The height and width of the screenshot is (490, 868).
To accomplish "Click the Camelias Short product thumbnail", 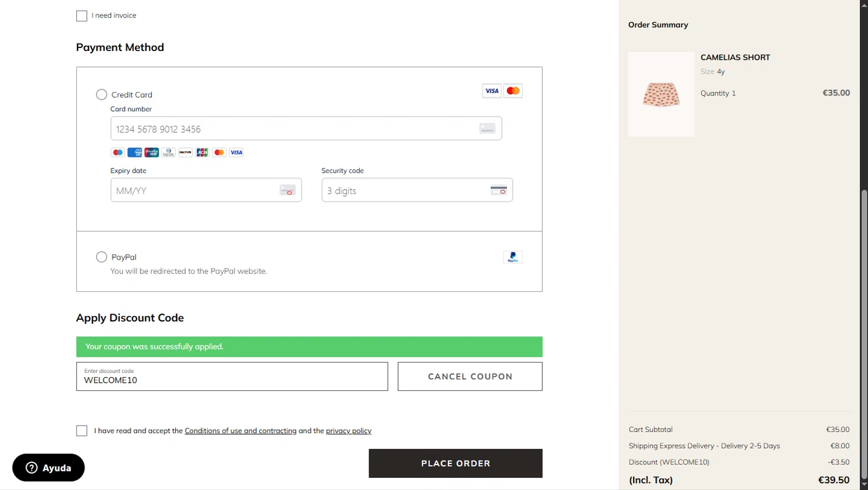I will [x=661, y=94].
